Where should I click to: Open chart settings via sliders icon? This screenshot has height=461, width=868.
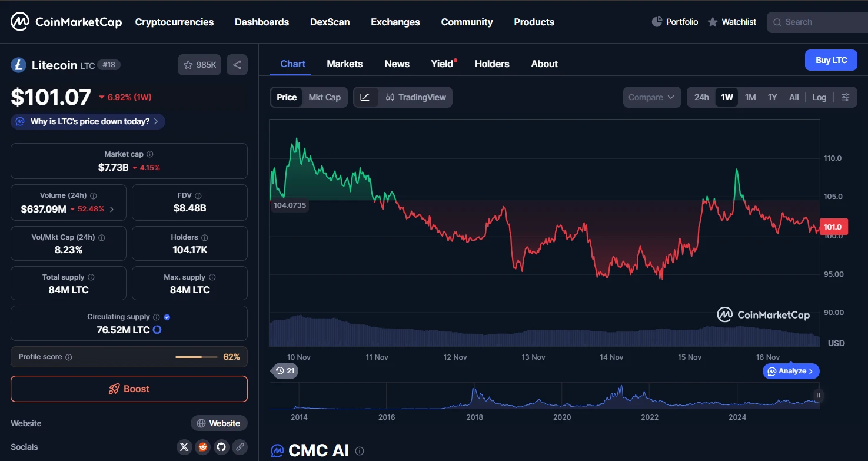[x=846, y=97]
